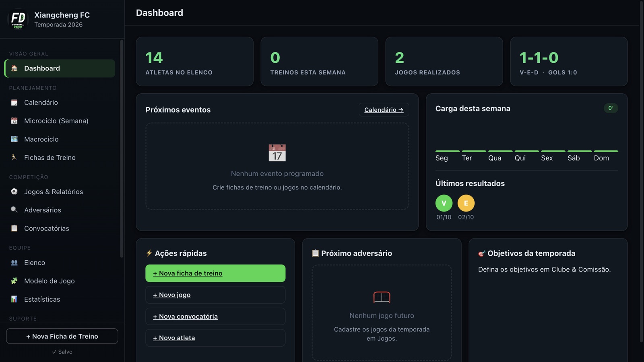Click the 1-1-0 V-E-D record card

[569, 62]
